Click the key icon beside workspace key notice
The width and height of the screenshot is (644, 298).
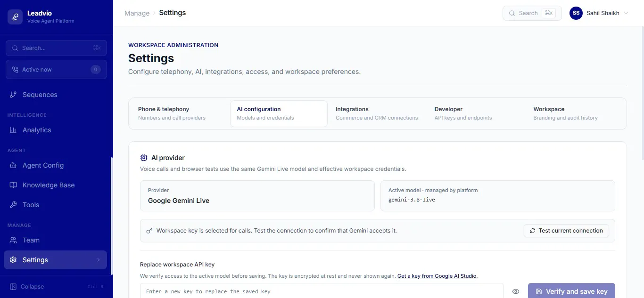pos(149,231)
